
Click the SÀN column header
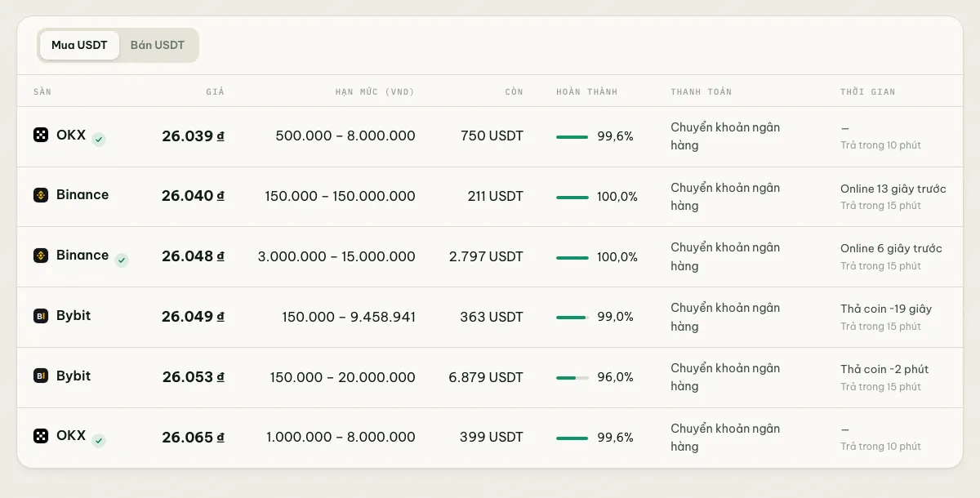(42, 91)
